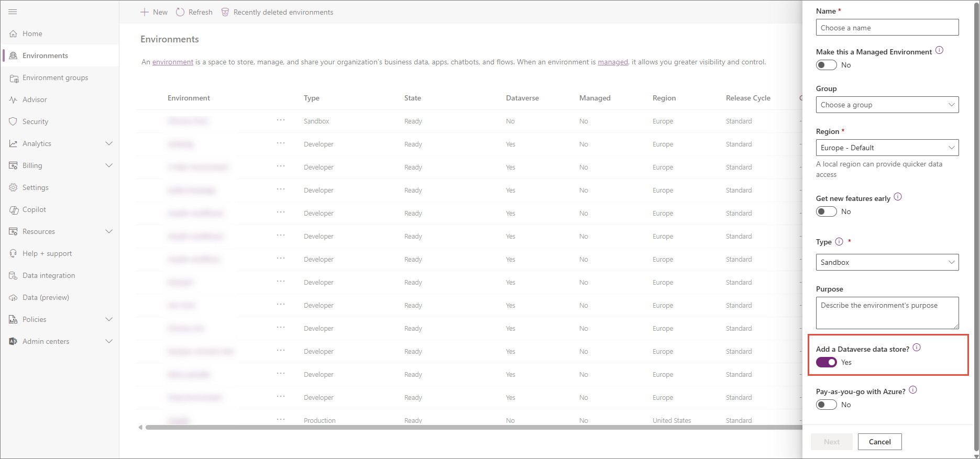Focus the Purpose description text area
The width and height of the screenshot is (980, 459).
click(887, 313)
